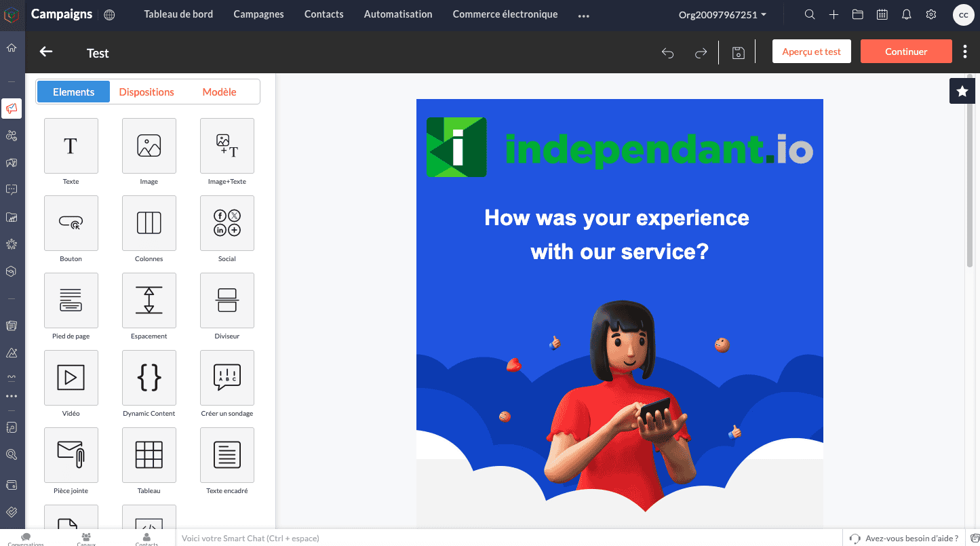Insert the Espacement spacer element
Screen dimensions: 980x546
coord(149,300)
